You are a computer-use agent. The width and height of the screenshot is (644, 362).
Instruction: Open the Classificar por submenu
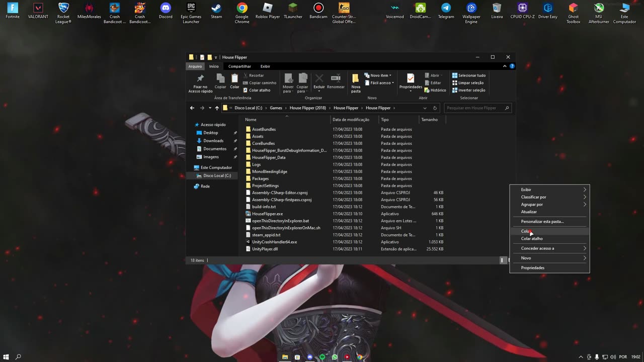tap(549, 197)
